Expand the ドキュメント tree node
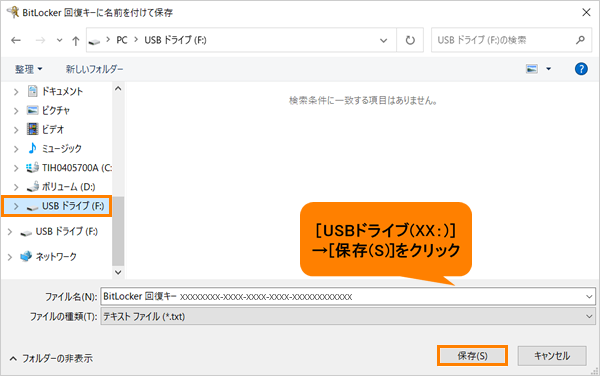The width and height of the screenshot is (600, 376). (x=16, y=92)
